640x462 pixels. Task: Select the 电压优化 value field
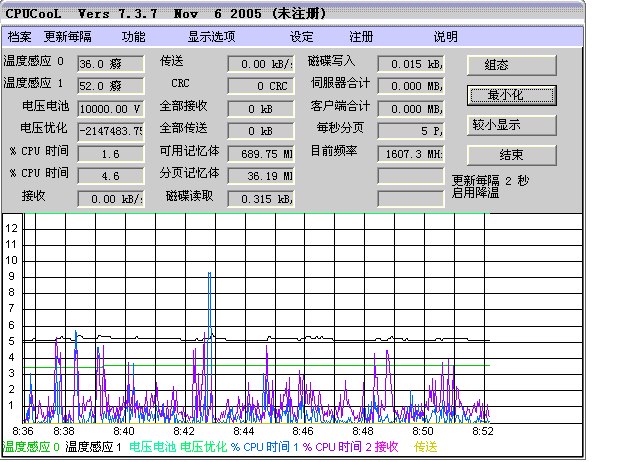[x=111, y=131]
